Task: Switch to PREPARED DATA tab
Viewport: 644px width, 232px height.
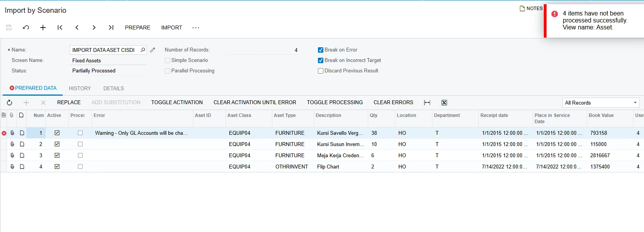Action: (33, 88)
